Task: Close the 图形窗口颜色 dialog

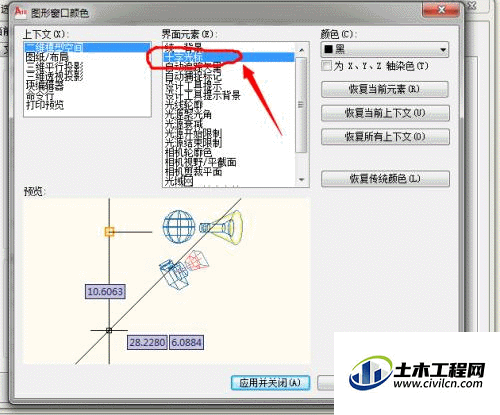Action: tap(441, 10)
